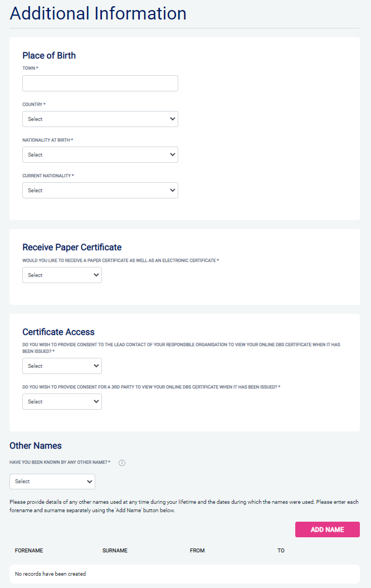Open the 3rd party consent dropdown

point(62,402)
